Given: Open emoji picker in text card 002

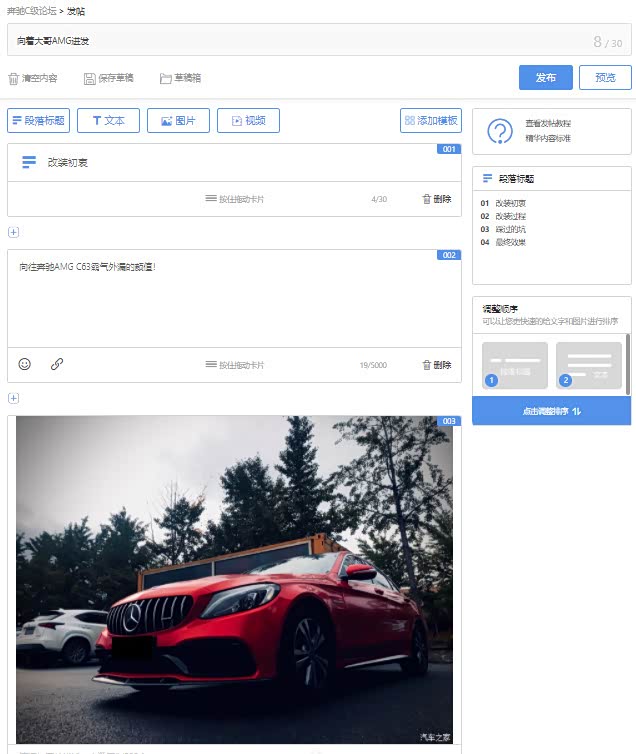Looking at the screenshot, I should 25,364.
